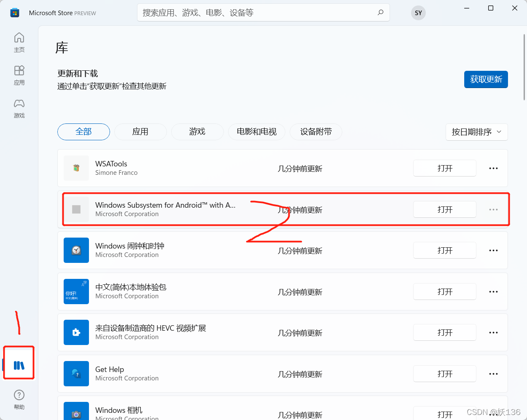527x420 pixels.
Task: Click the HEVC 视频扩展 app icon
Action: tap(76, 332)
